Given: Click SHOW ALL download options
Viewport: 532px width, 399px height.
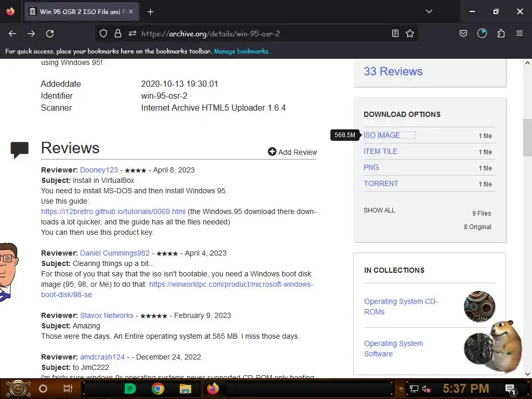Looking at the screenshot, I should click(379, 210).
